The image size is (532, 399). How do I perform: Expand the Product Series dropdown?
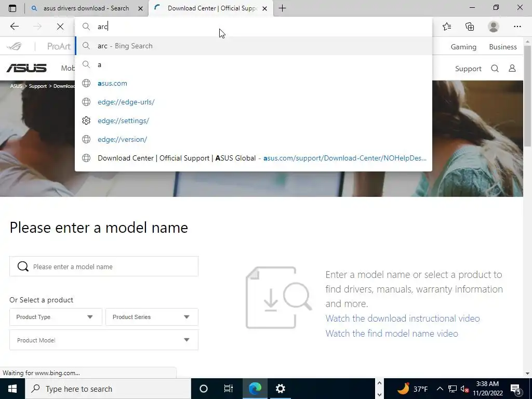tap(152, 317)
